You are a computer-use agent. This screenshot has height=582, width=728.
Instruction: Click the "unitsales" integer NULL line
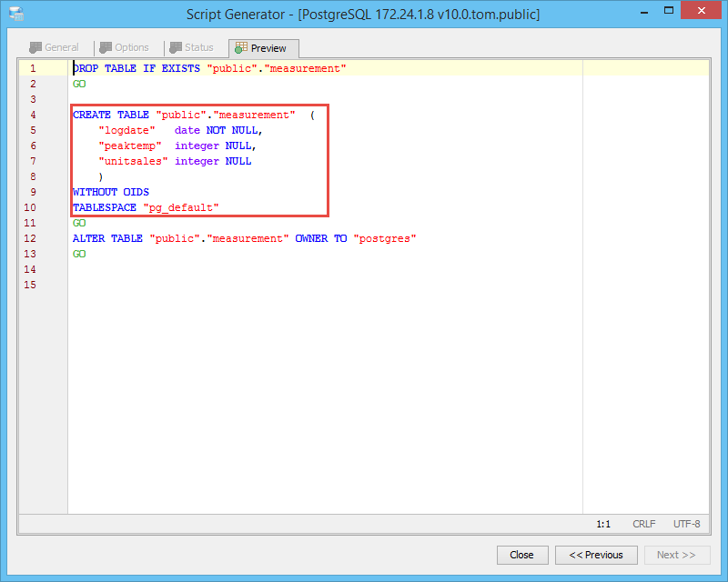click(x=175, y=161)
